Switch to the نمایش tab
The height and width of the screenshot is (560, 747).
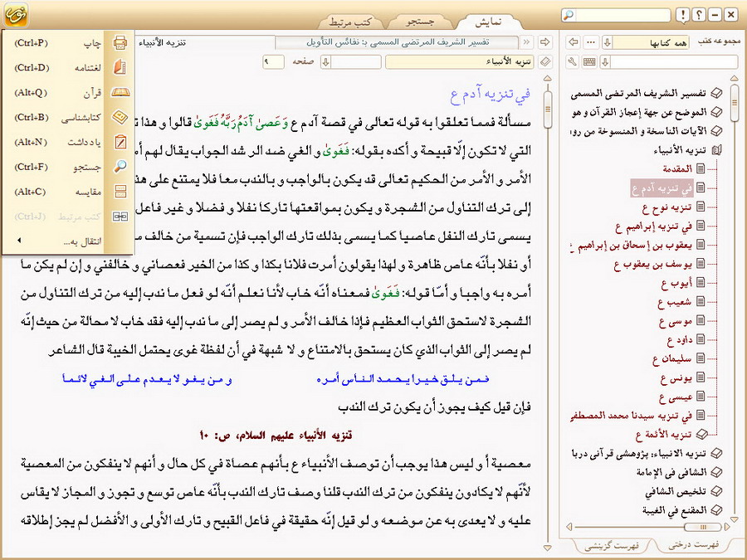488,22
